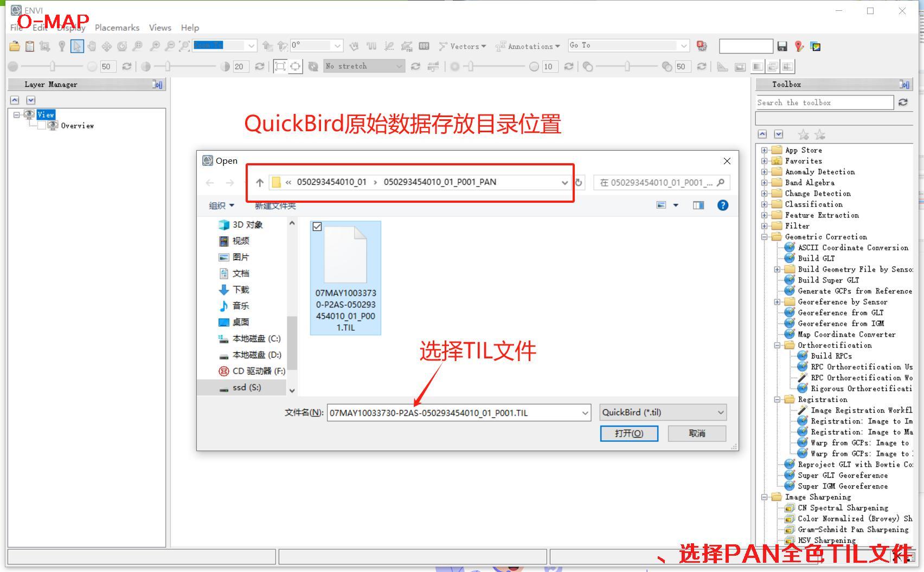Click the open file folder icon in toolbar

click(x=15, y=47)
